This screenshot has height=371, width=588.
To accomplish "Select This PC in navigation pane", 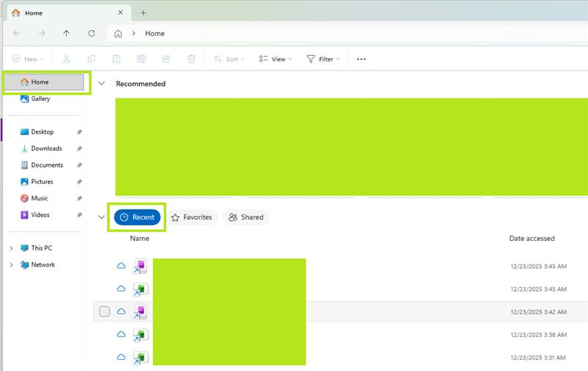I will (41, 248).
